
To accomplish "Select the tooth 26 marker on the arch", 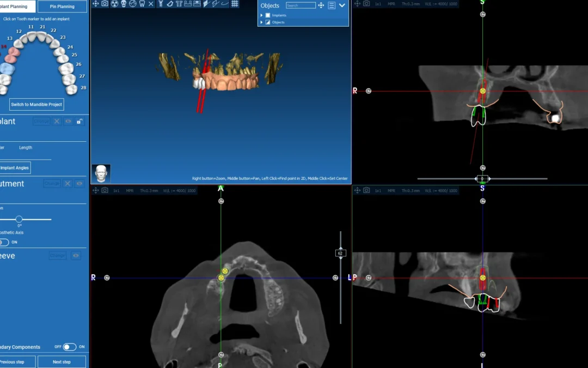I will point(66,69).
